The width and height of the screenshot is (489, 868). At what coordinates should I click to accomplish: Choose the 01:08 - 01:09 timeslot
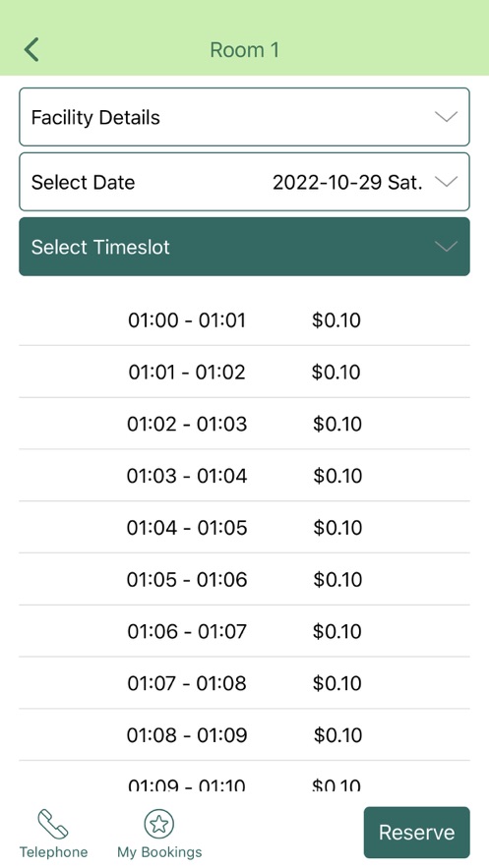pos(244,734)
